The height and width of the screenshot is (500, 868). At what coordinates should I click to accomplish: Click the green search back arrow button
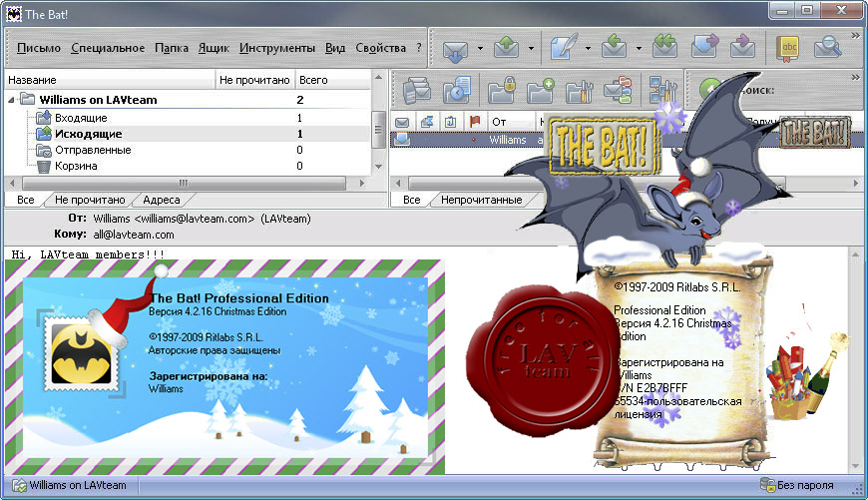(708, 88)
